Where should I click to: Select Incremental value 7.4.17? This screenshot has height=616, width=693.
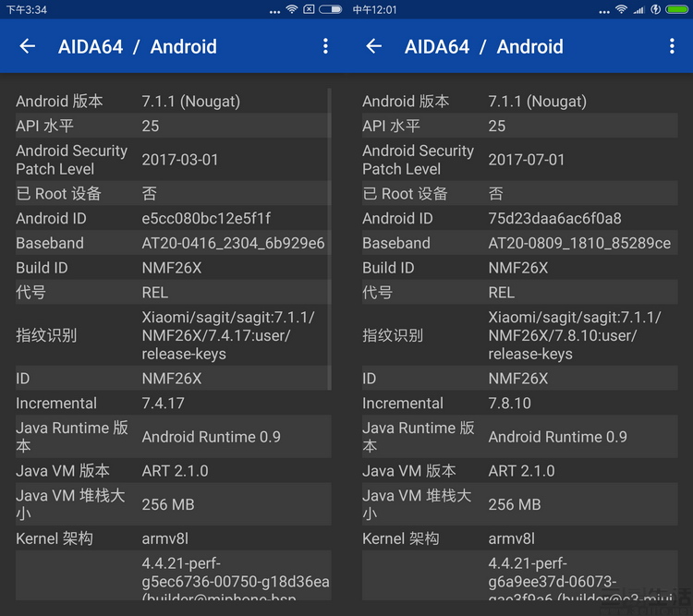point(163,403)
